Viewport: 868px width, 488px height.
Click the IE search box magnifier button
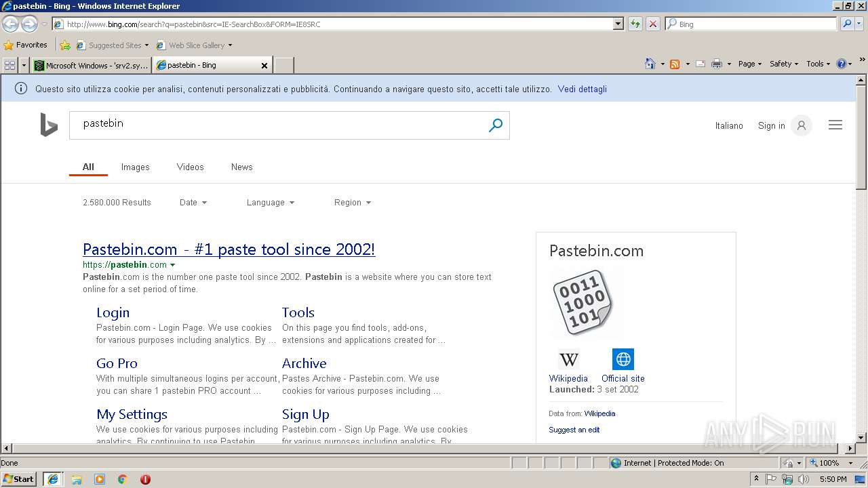(846, 24)
